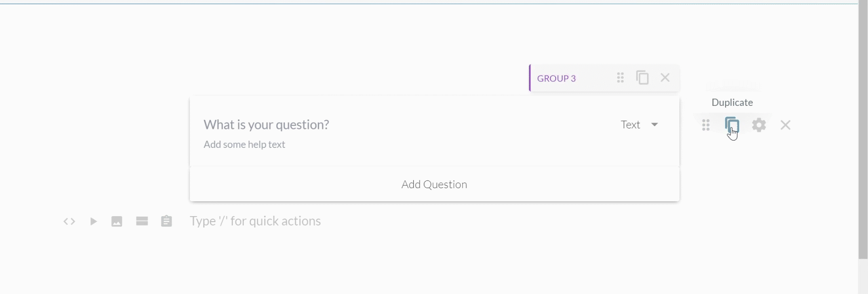Viewport: 868px width, 294px height.
Task: Click 'What is your question?' title field
Action: (x=266, y=124)
